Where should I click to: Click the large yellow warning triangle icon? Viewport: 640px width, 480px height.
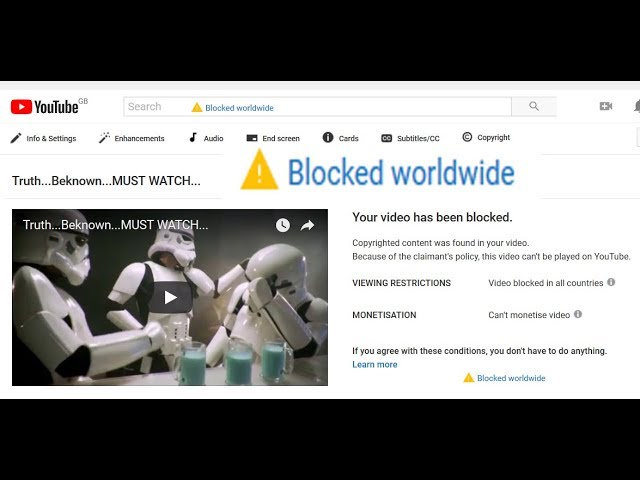click(x=259, y=170)
